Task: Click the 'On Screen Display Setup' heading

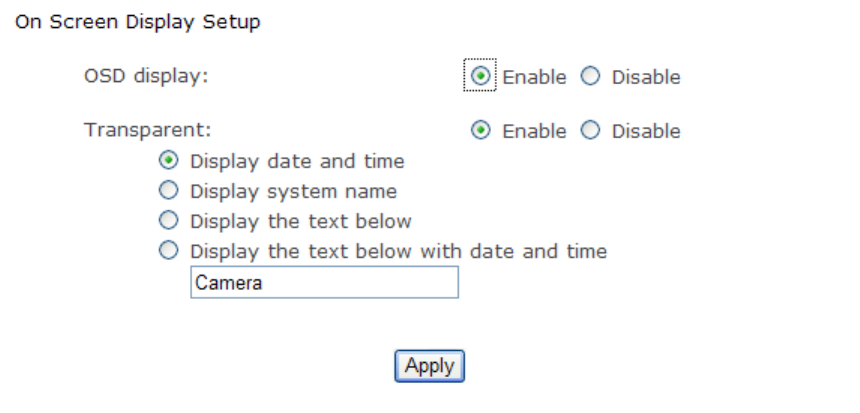Action: pos(137,21)
